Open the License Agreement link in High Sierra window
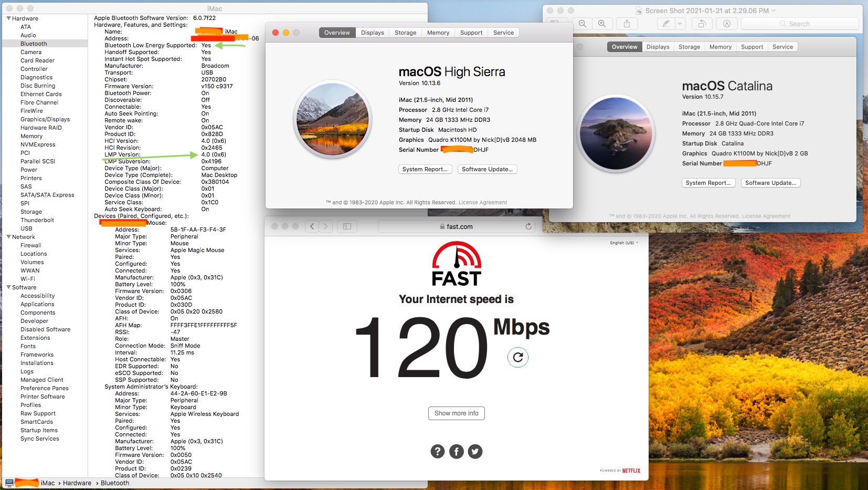This screenshot has width=868, height=490. point(483,203)
